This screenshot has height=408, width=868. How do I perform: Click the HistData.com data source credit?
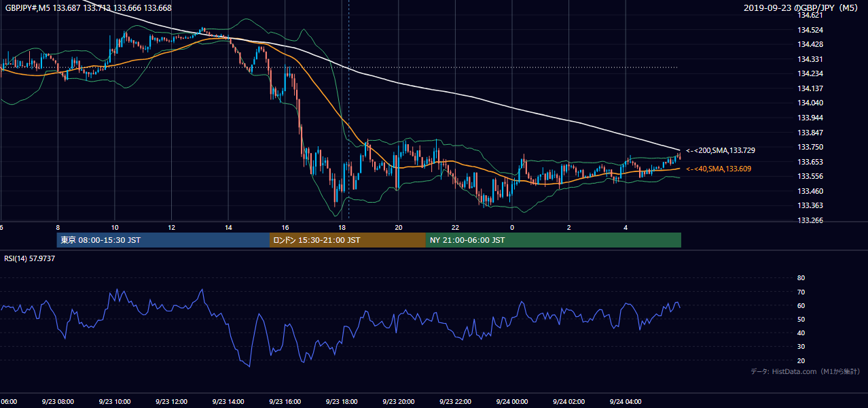[805, 371]
